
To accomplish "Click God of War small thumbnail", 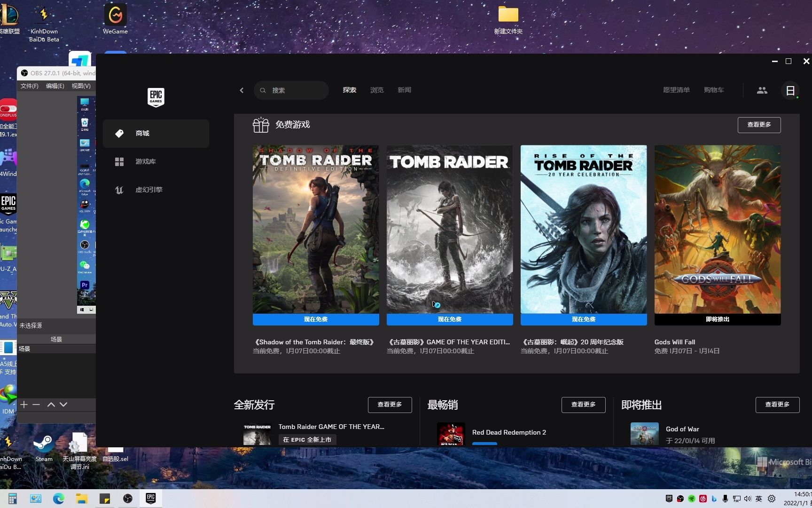I will (645, 434).
